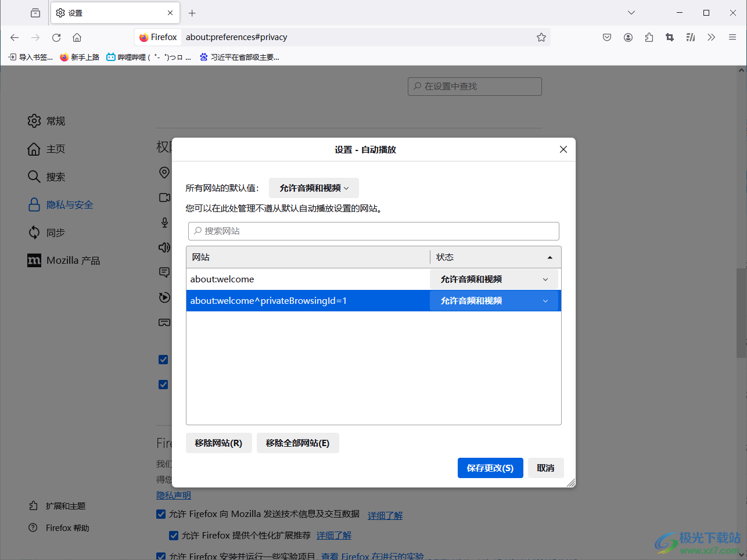Open the Pocket save icon
747x560 pixels.
(x=607, y=37)
